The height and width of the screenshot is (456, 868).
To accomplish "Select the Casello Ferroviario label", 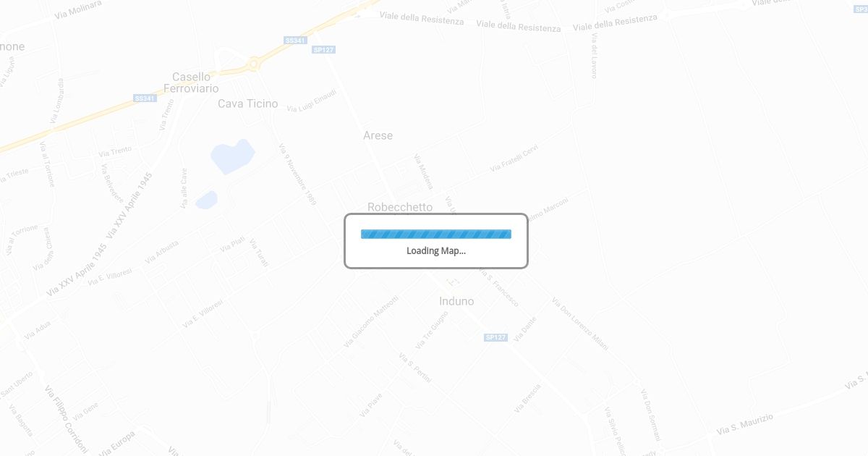I will coord(191,83).
